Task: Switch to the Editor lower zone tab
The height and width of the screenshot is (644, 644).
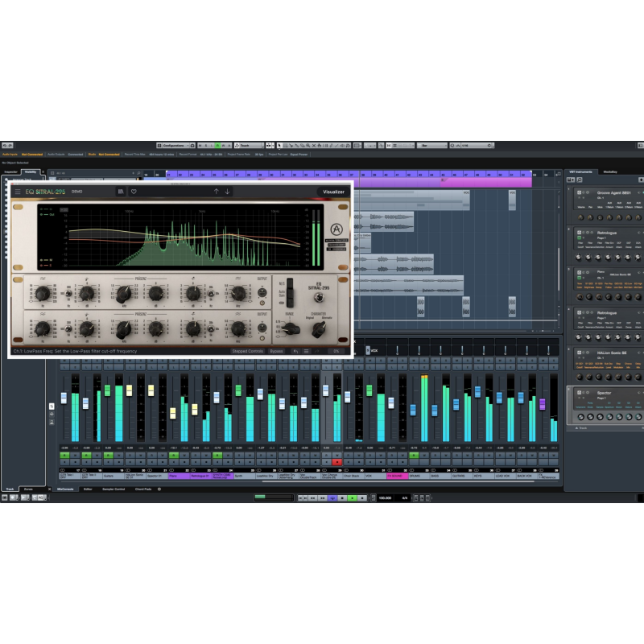Action: coord(88,489)
